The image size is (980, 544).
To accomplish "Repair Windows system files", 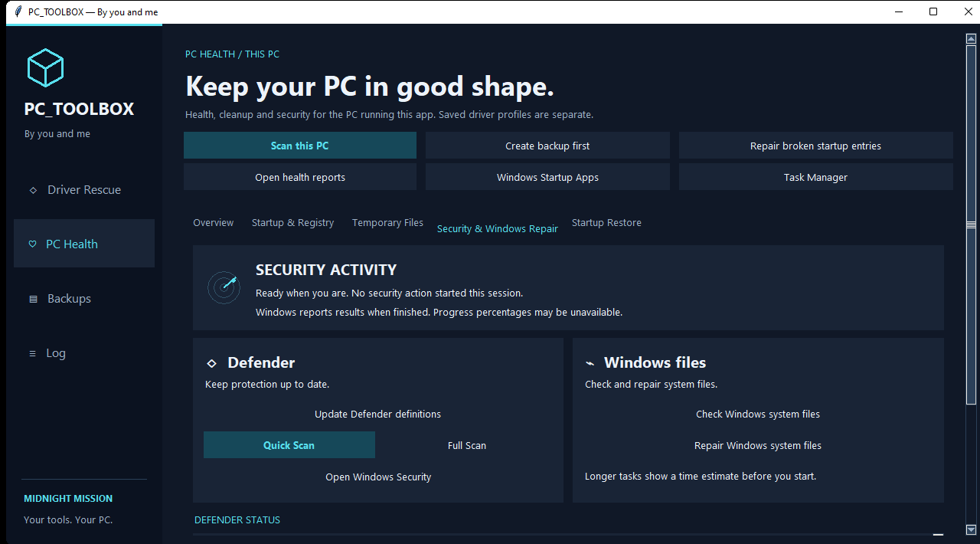I will click(758, 445).
